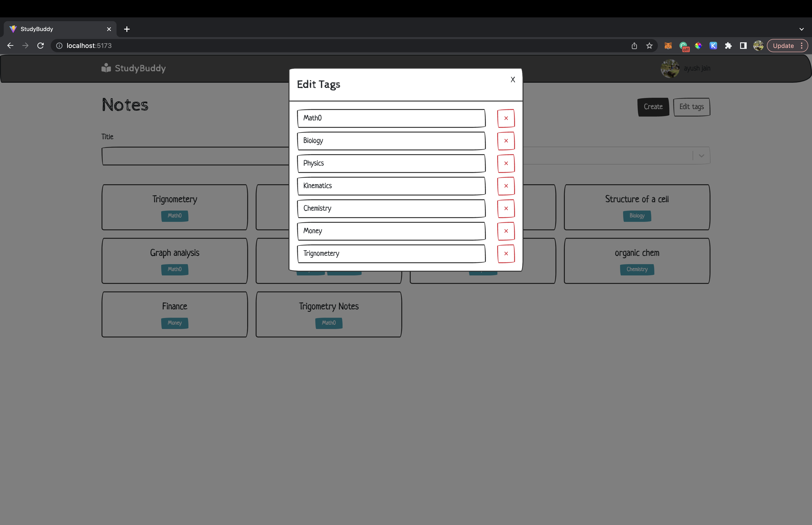The image size is (812, 525).
Task: Delete the Math0 tag with red X
Action: coord(506,118)
